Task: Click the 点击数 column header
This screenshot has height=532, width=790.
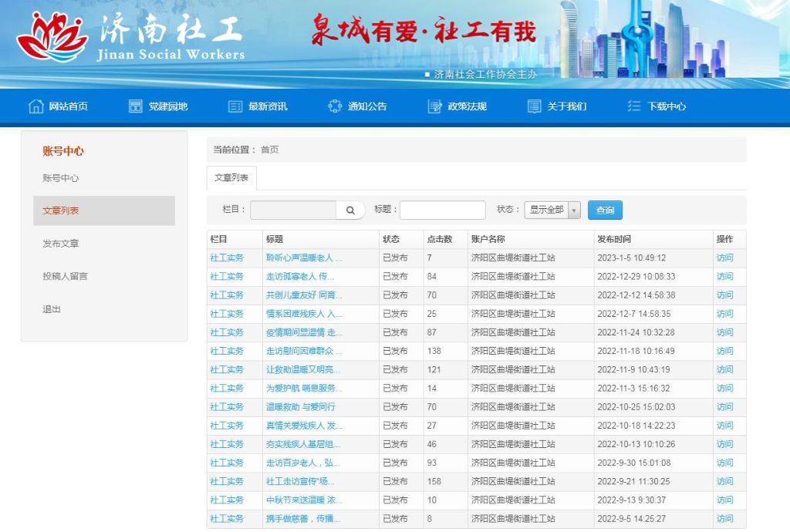Action: pos(440,239)
